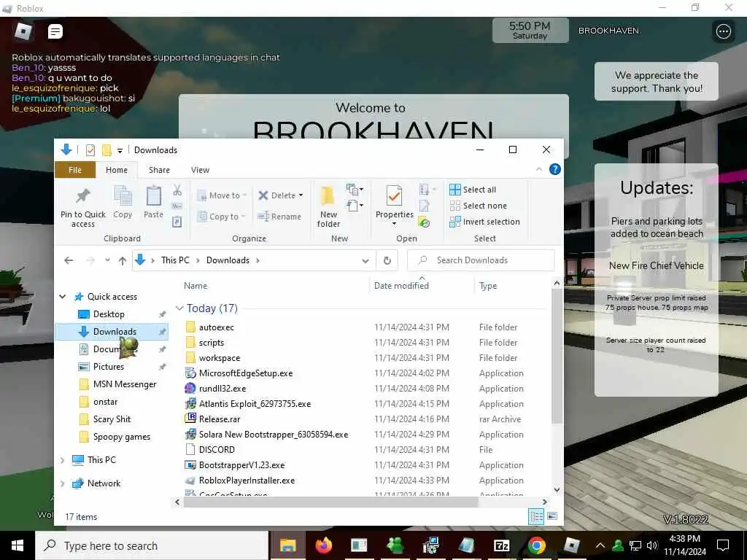Open the Roblox menu logo icon
The width and height of the screenshot is (747, 560).
coord(23,31)
